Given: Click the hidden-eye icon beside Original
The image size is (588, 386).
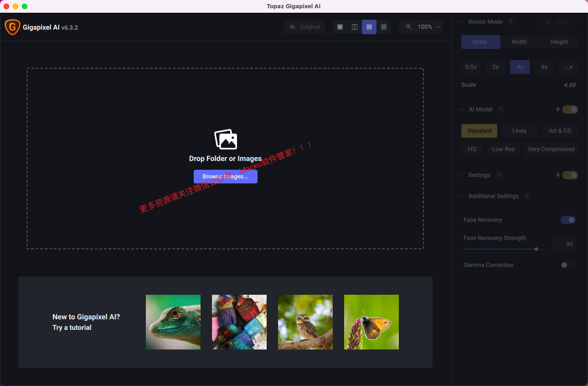Looking at the screenshot, I should 292,27.
